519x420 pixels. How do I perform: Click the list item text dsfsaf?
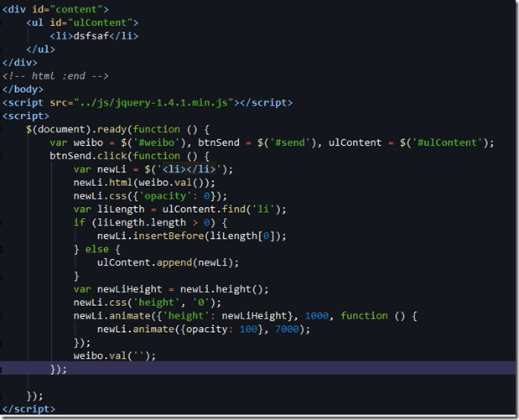point(91,36)
